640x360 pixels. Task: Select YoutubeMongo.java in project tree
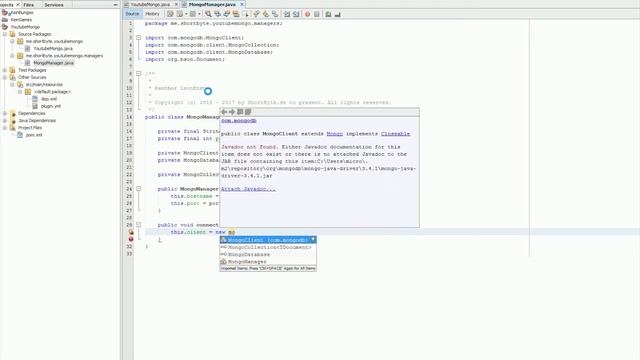[53, 49]
